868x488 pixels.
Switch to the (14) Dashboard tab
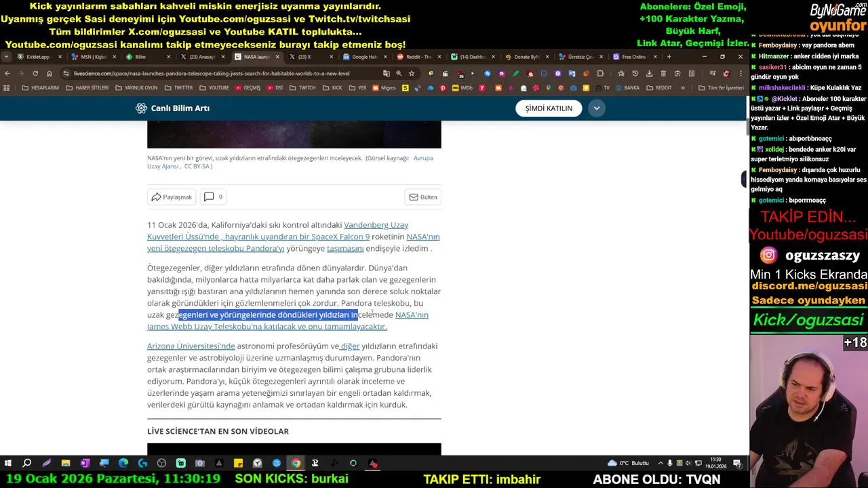click(x=473, y=57)
